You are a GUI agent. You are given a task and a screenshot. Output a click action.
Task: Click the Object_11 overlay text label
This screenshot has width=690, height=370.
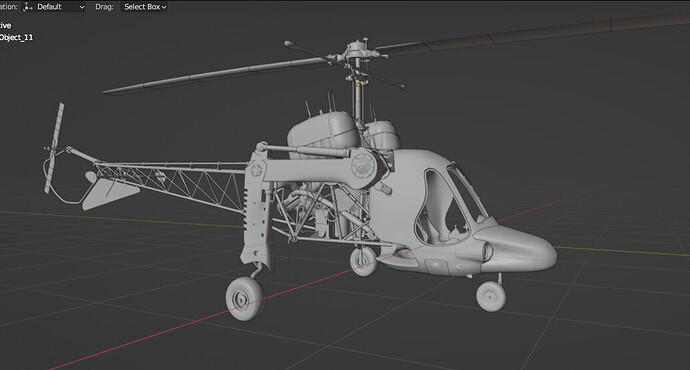pyautogui.click(x=16, y=37)
